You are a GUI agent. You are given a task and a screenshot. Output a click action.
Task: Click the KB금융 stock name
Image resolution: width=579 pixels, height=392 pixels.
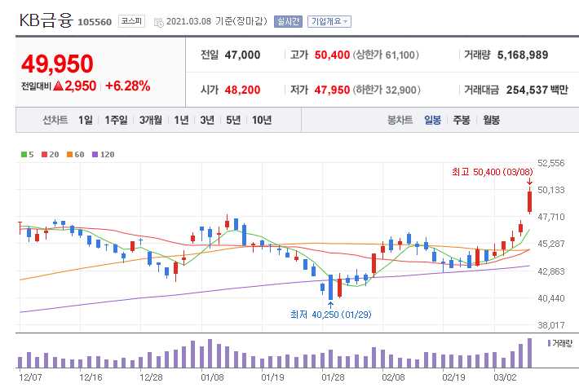pos(46,20)
